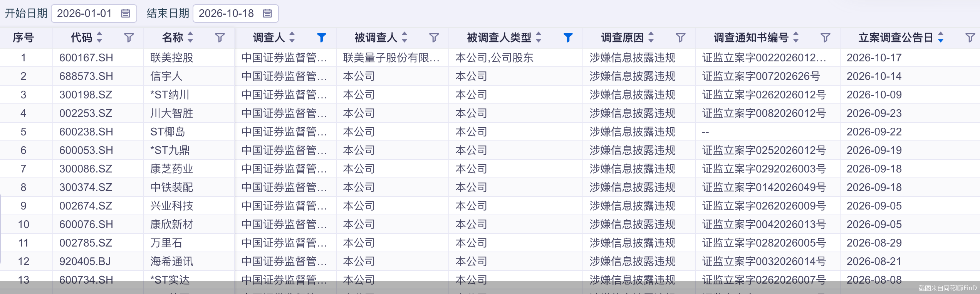Select notice number 证监立案字0282026005号
Viewport: 980px width, 294px height.
click(764, 243)
